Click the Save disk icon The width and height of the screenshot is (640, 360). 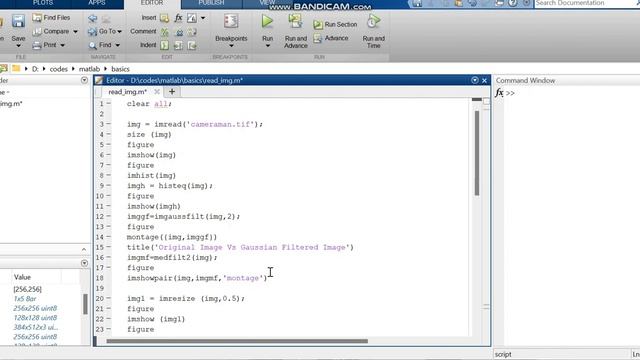click(x=18, y=21)
